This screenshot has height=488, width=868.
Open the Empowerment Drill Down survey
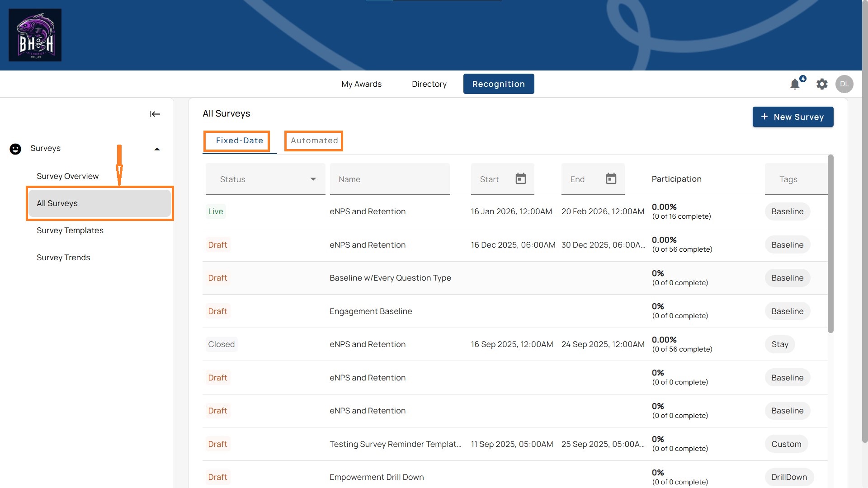coord(377,477)
